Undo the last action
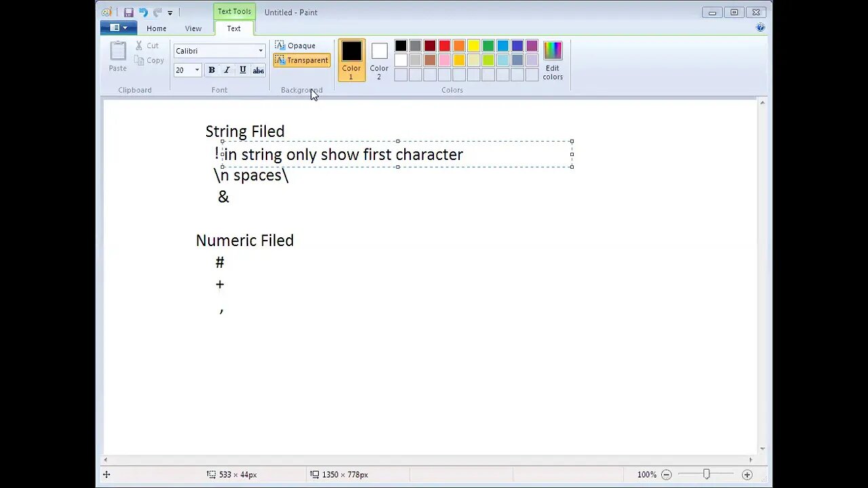This screenshot has height=488, width=868. (143, 12)
